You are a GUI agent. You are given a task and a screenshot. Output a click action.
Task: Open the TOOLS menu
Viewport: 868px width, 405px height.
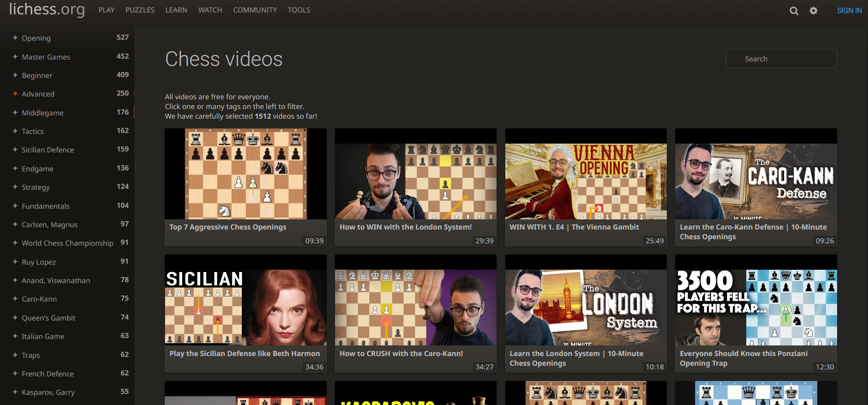pos(299,10)
